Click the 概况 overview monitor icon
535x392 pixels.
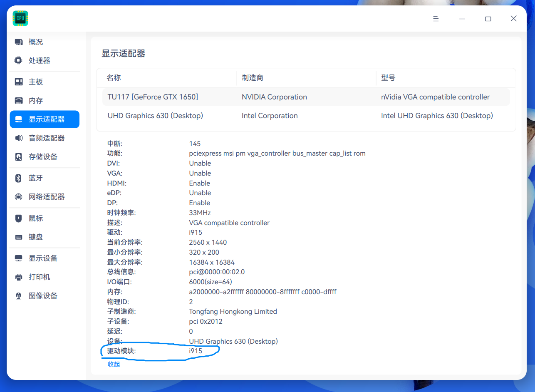[18, 42]
